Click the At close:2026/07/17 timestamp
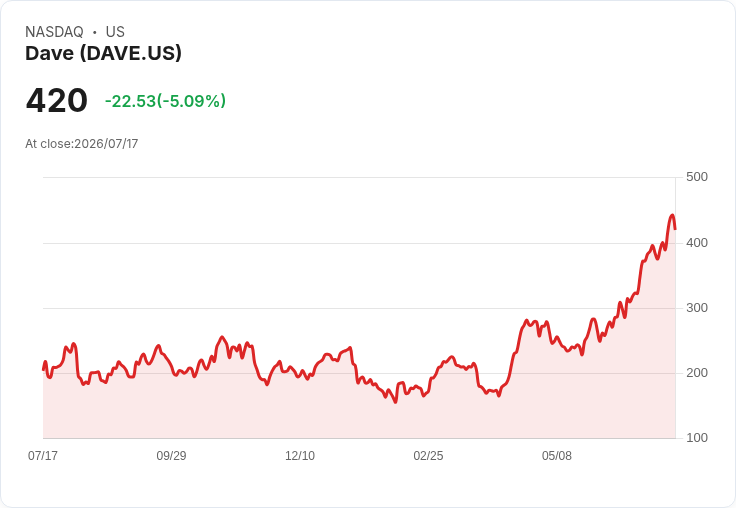This screenshot has height=508, width=736. 82,144
